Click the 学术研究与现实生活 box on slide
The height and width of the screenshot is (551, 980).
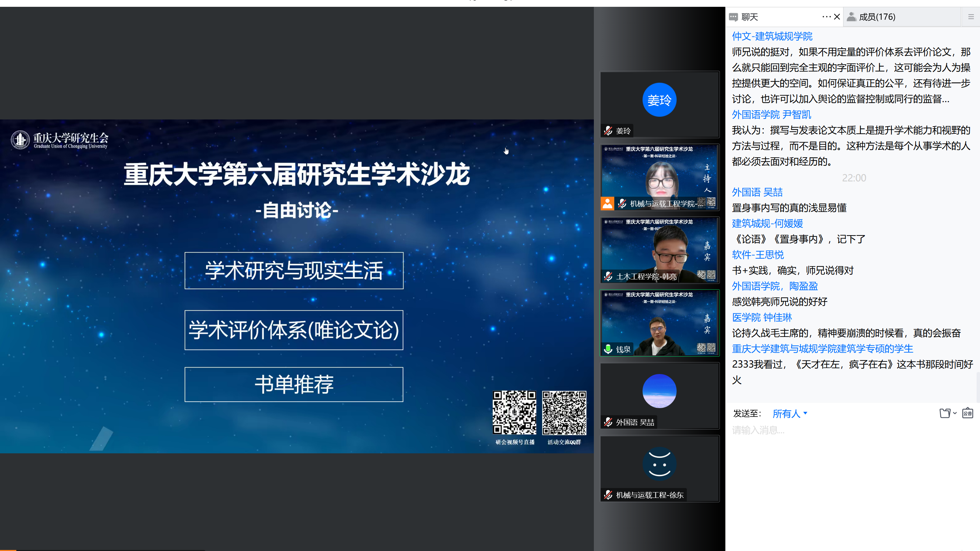click(x=294, y=270)
